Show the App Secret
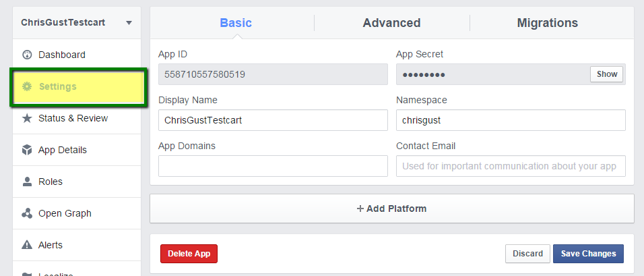Image resolution: width=644 pixels, height=276 pixels. (607, 74)
